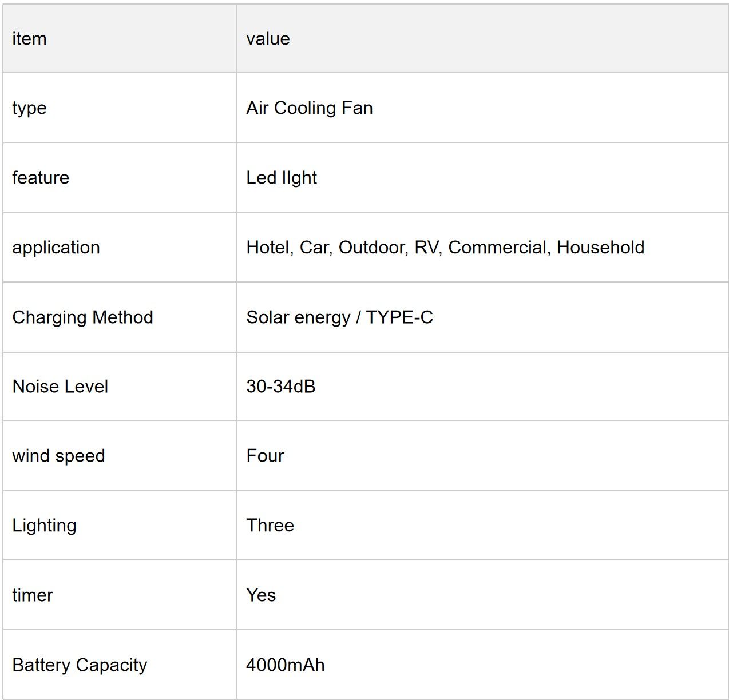The width and height of the screenshot is (729, 700).
Task: Select the 'application' row label
Action: coord(56,248)
